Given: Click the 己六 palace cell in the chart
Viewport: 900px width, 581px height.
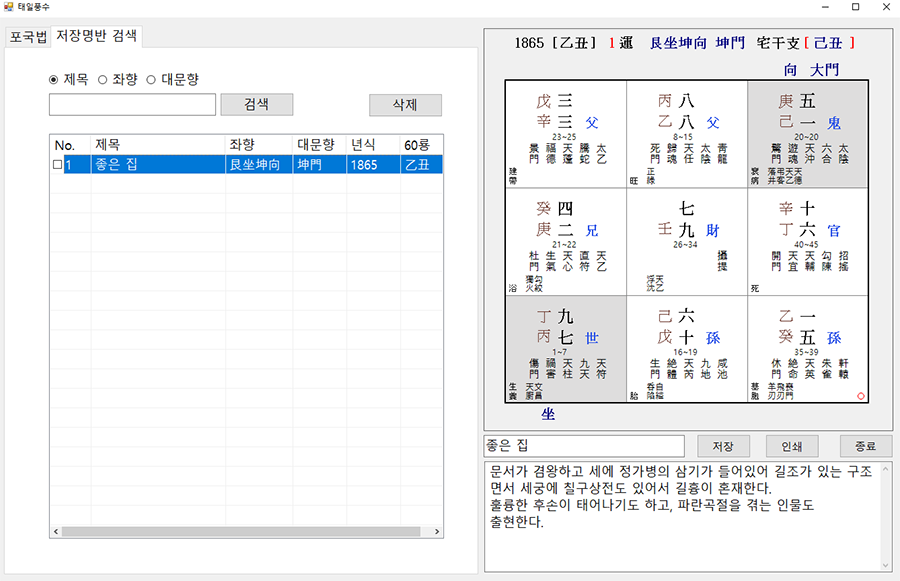Looking at the screenshot, I should point(687,349).
